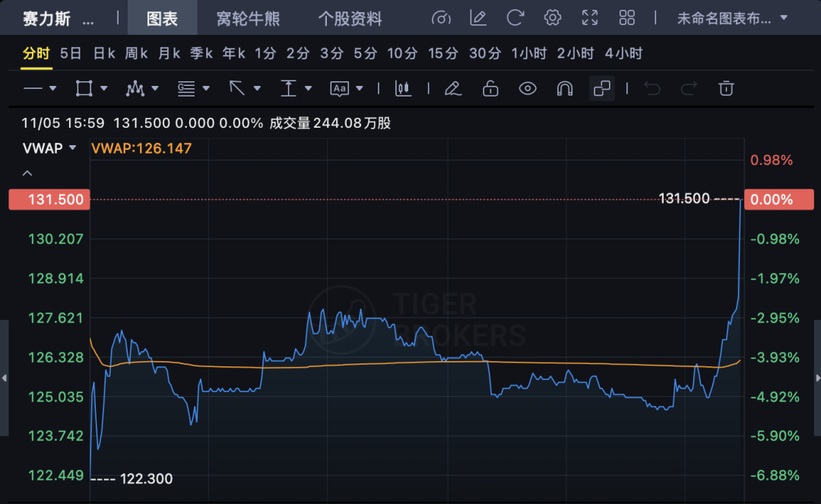Viewport: 821px width, 504px height.
Task: Click the refresh chart icon
Action: click(x=515, y=17)
